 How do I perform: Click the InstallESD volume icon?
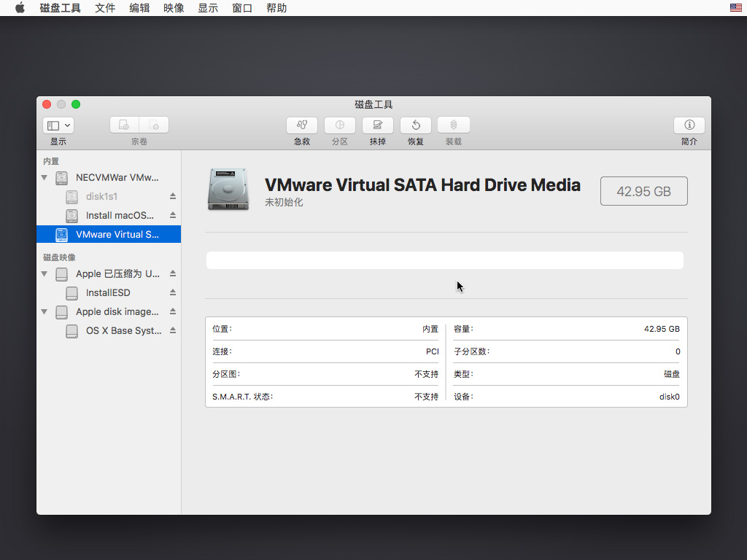click(72, 293)
